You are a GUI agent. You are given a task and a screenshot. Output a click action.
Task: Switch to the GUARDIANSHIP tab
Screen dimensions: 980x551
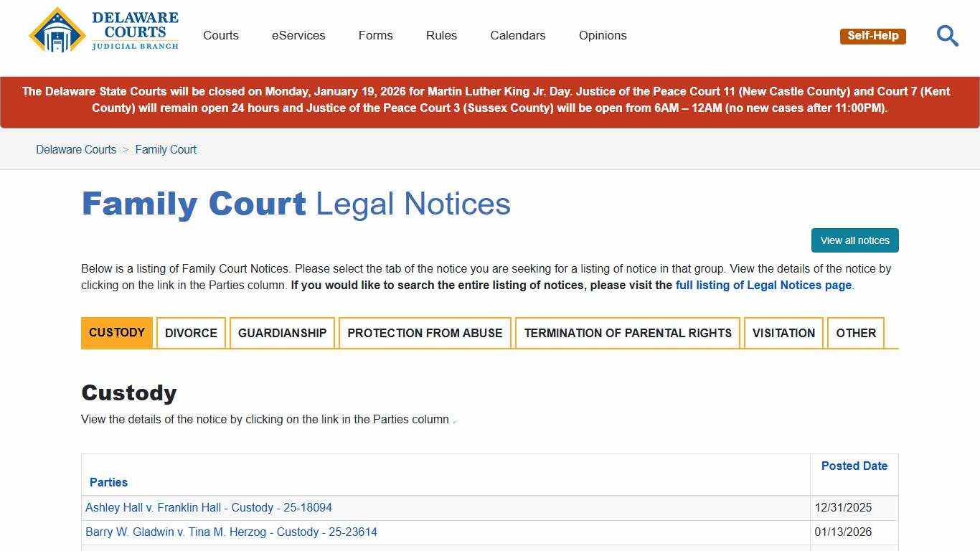point(282,333)
